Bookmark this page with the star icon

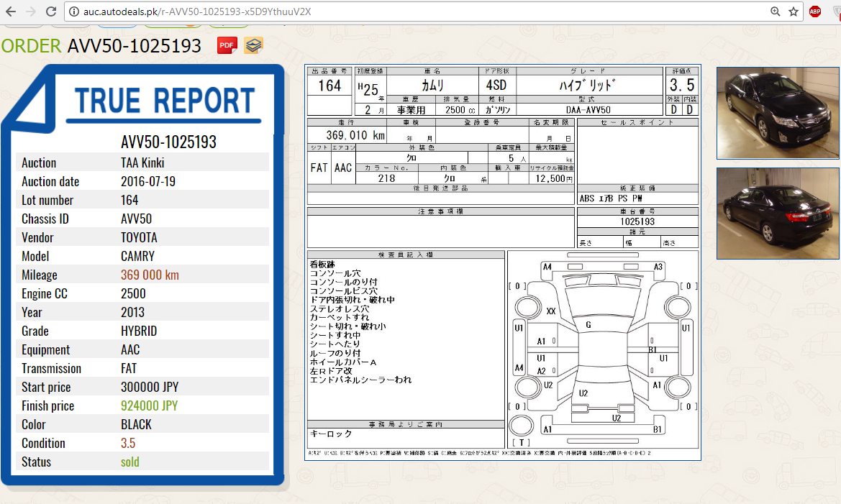(794, 12)
